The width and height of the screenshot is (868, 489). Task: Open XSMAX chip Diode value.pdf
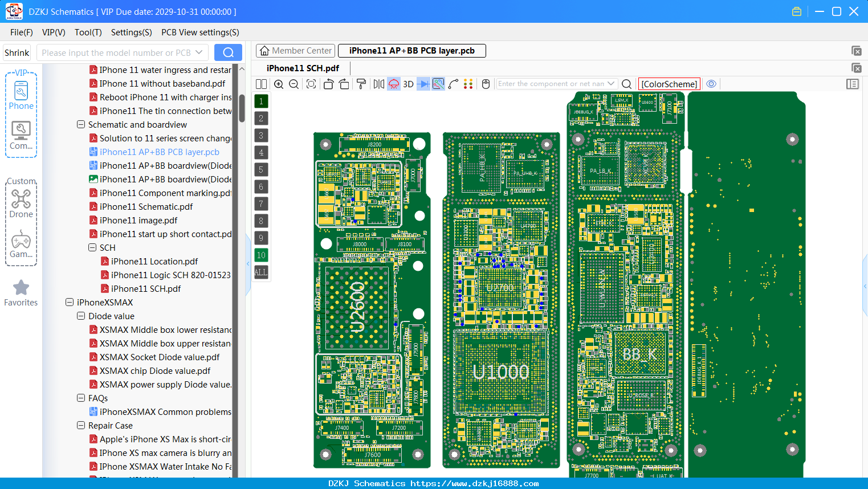click(x=155, y=370)
